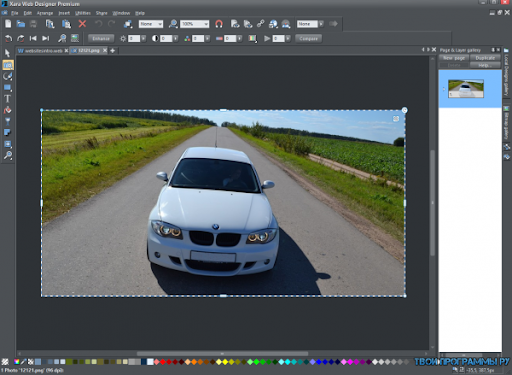Click the Copy icon in top toolbar
This screenshot has width=512, height=375.
[50, 24]
